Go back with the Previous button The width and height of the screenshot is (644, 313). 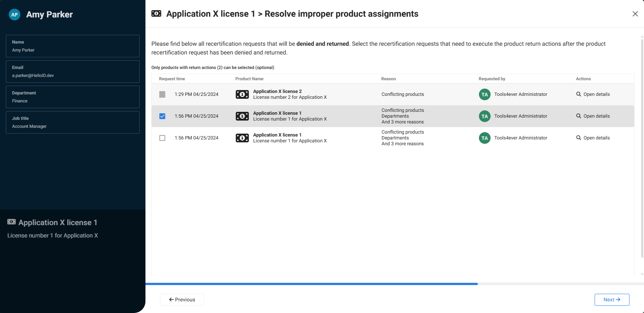tap(182, 300)
